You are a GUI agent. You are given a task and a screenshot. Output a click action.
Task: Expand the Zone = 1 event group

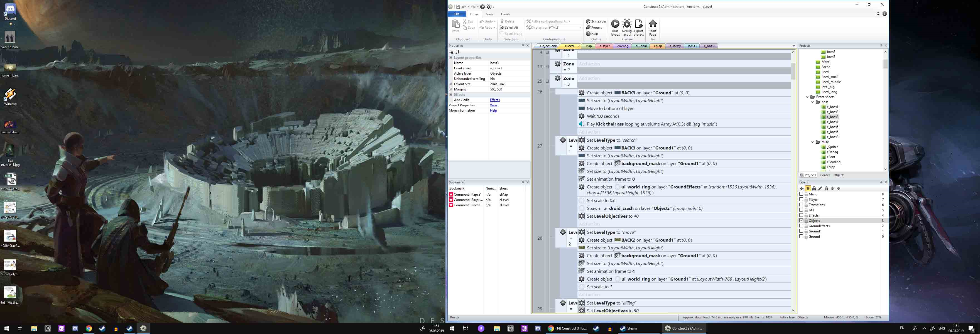(547, 52)
